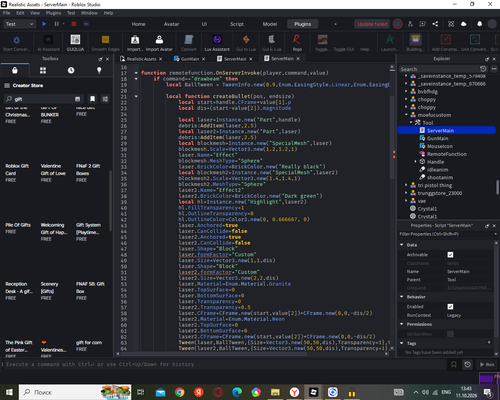Image resolution: width=500 pixels, height=400 pixels.
Task: Open Windows Start menu
Action: point(9,392)
